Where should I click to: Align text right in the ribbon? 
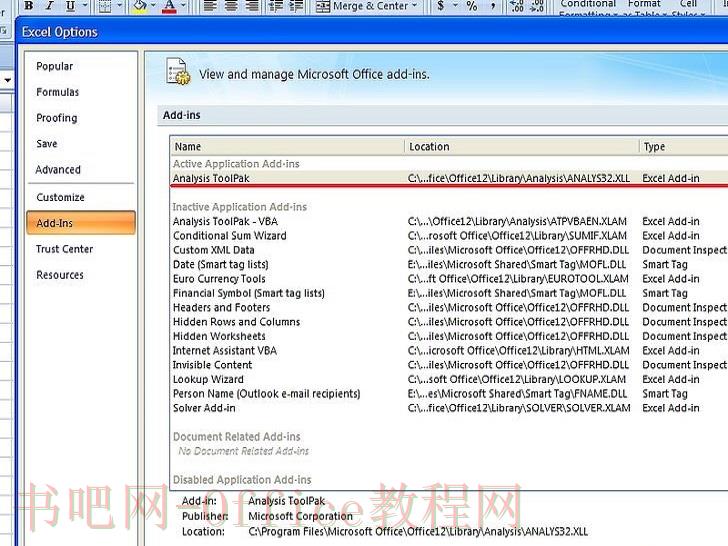(252, 6)
